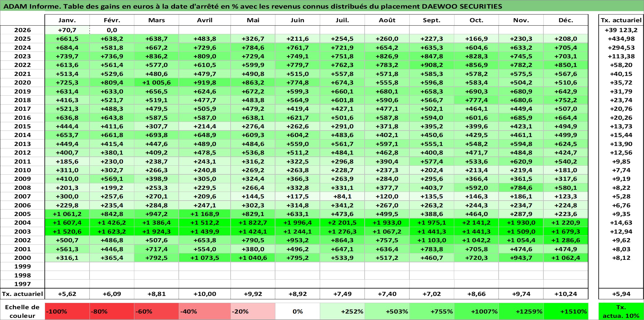The height and width of the screenshot is (320, 644).
Task: Select the 'Juil.' column header
Action: coord(342,20)
